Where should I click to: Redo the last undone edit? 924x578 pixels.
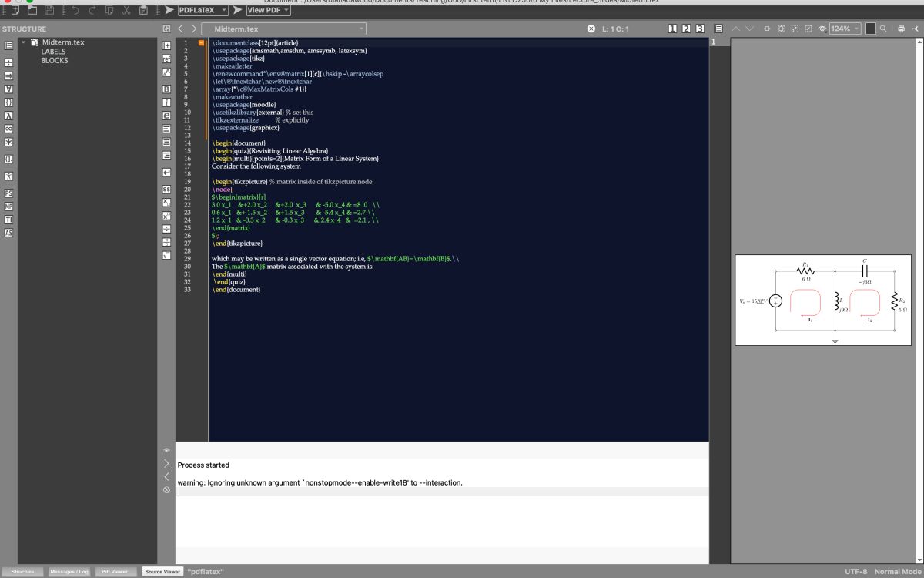click(92, 10)
